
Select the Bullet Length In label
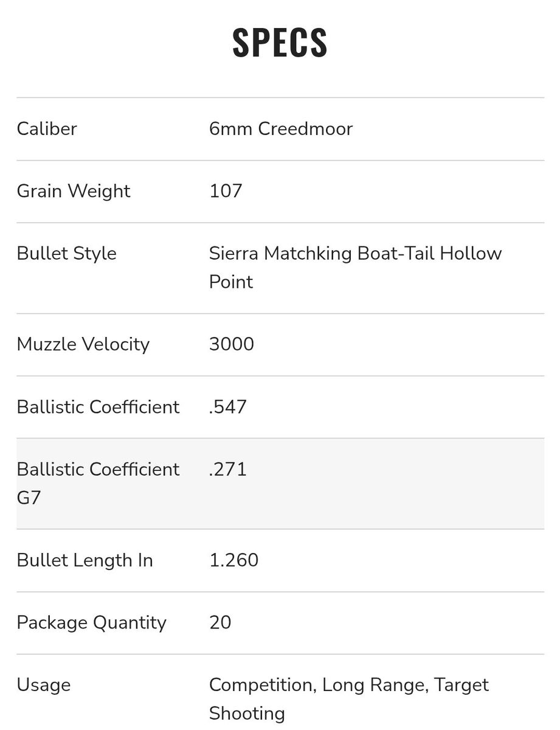[85, 560]
